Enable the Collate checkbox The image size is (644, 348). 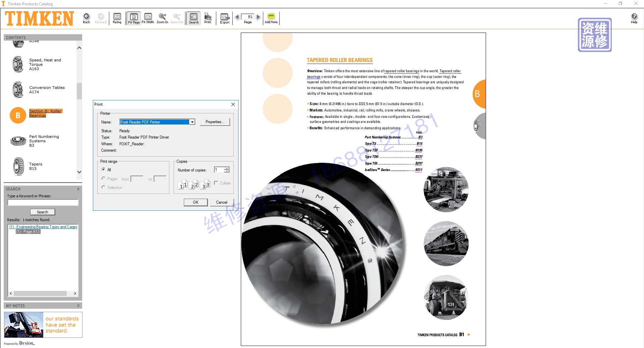click(x=216, y=183)
